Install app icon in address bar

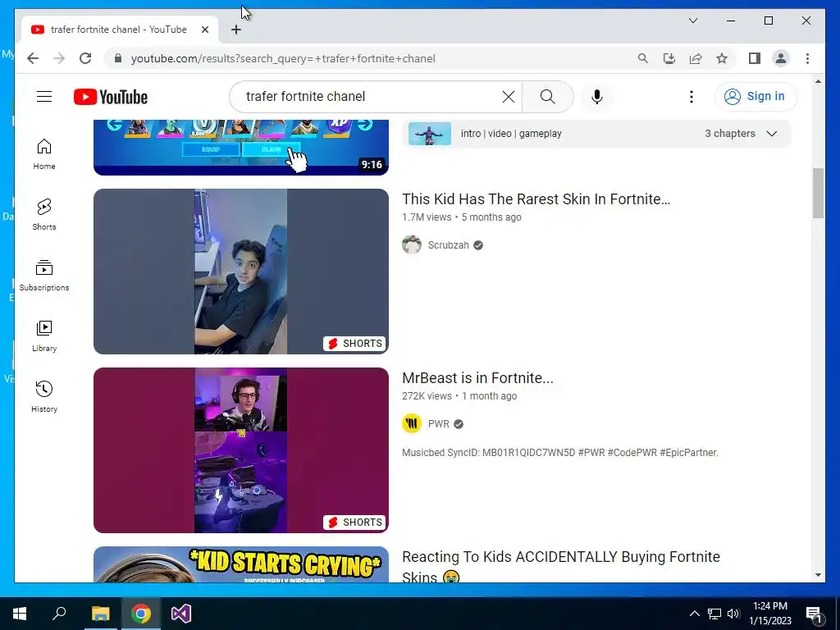(669, 58)
